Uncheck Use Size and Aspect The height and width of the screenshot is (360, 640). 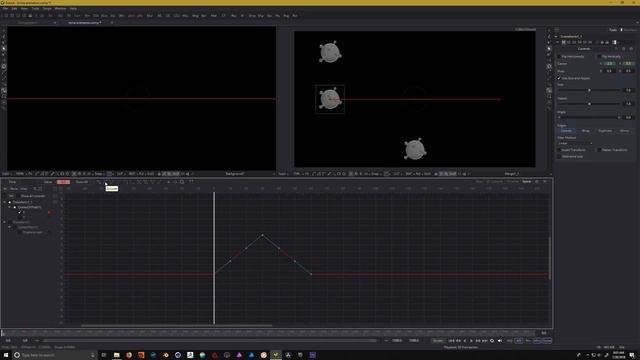pos(560,78)
